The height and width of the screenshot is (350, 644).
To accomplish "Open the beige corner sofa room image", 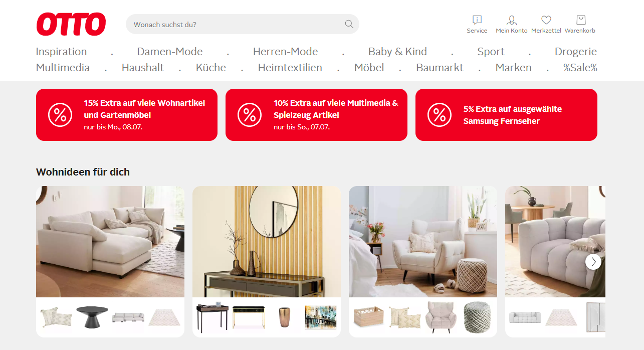I will [110, 242].
